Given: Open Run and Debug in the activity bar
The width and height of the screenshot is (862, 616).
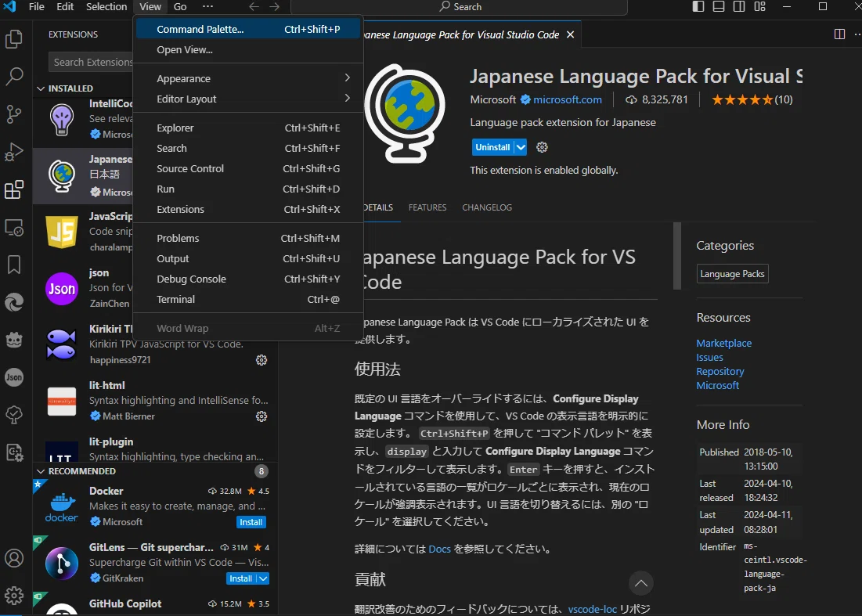Looking at the screenshot, I should [14, 152].
